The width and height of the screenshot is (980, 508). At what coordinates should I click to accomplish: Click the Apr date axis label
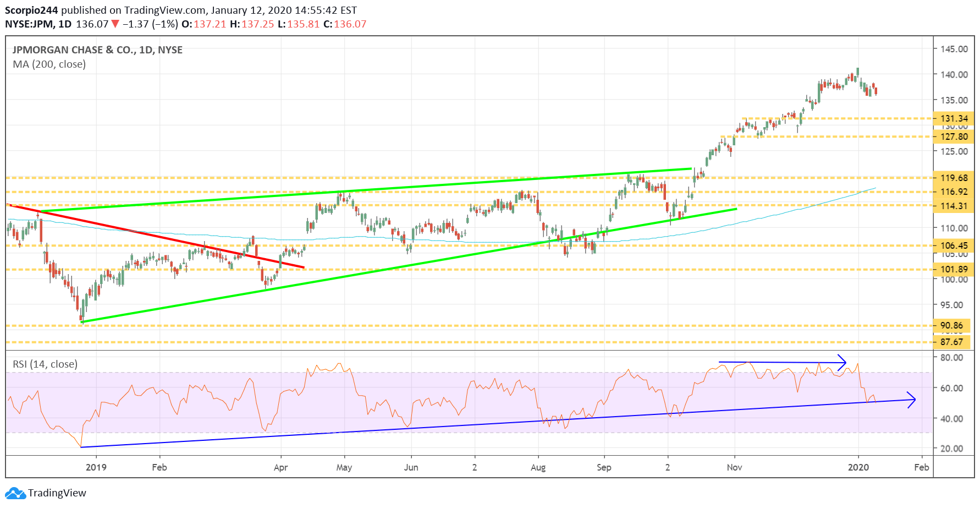coord(280,467)
